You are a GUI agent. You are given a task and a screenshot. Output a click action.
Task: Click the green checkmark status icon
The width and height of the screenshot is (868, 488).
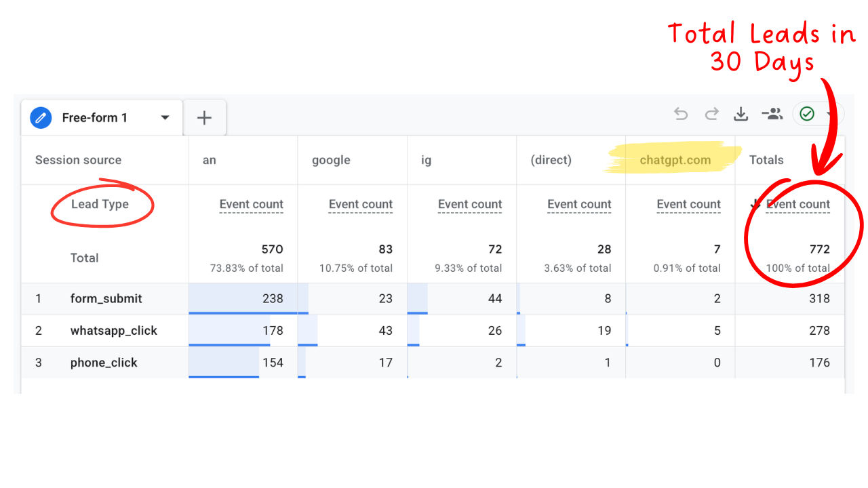[x=807, y=114]
